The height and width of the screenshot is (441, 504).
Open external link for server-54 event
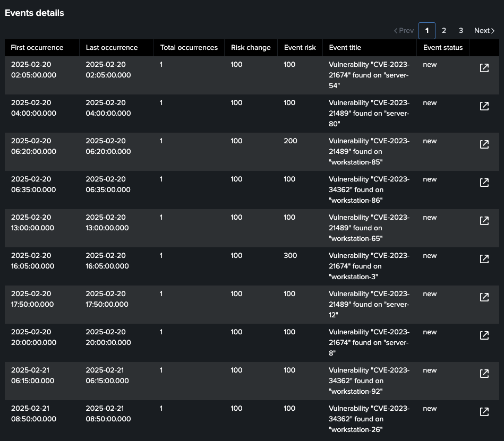(x=484, y=68)
